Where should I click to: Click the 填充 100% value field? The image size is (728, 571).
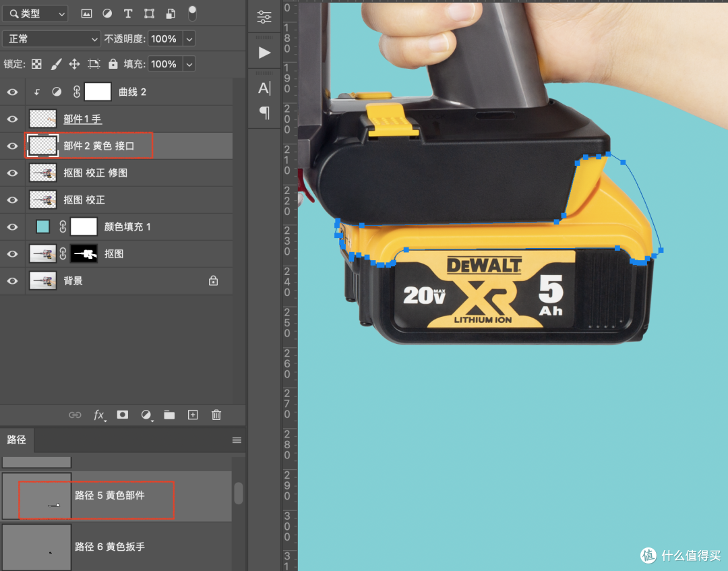pyautogui.click(x=165, y=64)
